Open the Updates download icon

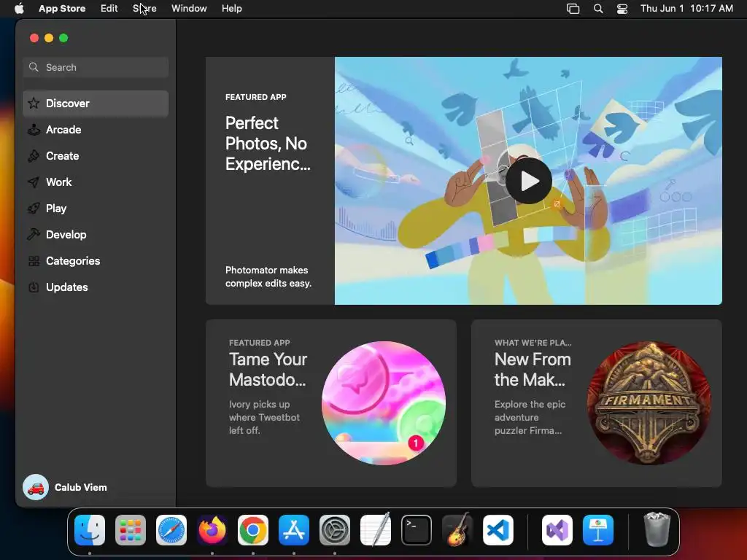coord(34,287)
